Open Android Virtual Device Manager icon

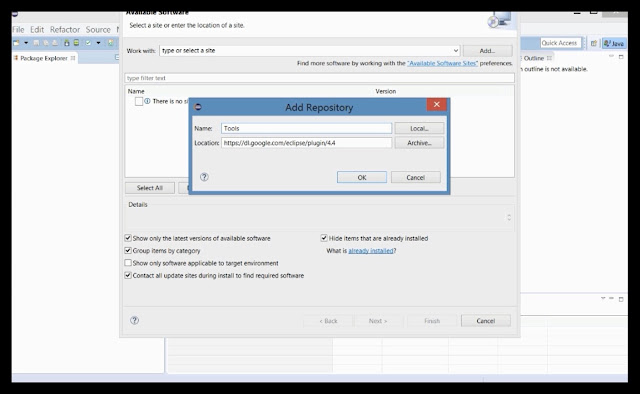coord(76,43)
